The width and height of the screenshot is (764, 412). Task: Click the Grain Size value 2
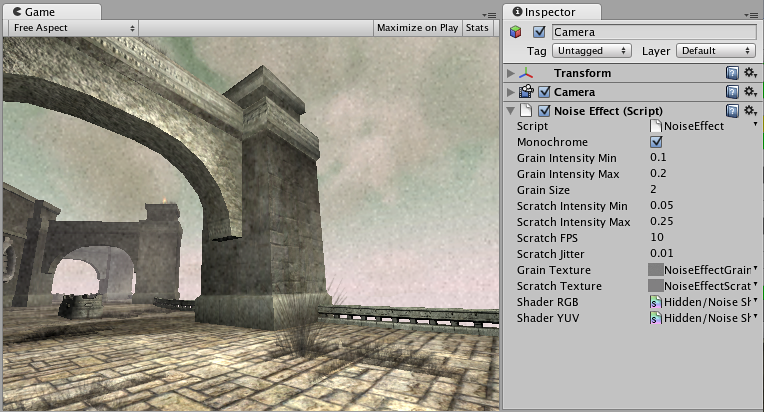pos(653,189)
